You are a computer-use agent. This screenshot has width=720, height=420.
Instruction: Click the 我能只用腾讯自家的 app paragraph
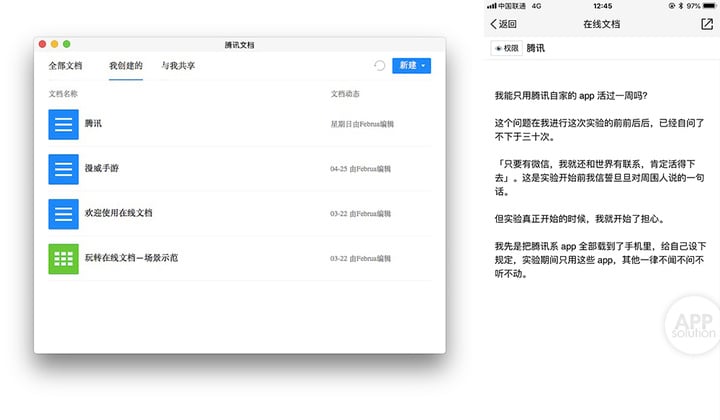[571, 95]
